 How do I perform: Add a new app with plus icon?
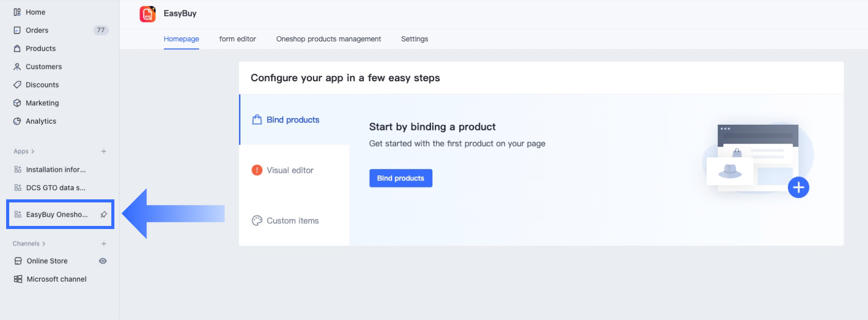point(104,151)
